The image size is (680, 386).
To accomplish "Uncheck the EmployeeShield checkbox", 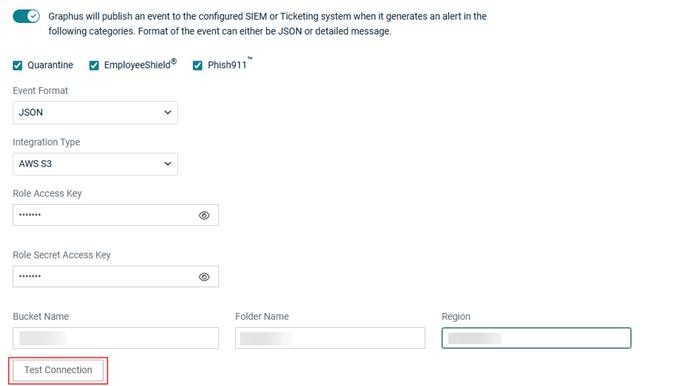I will click(94, 65).
